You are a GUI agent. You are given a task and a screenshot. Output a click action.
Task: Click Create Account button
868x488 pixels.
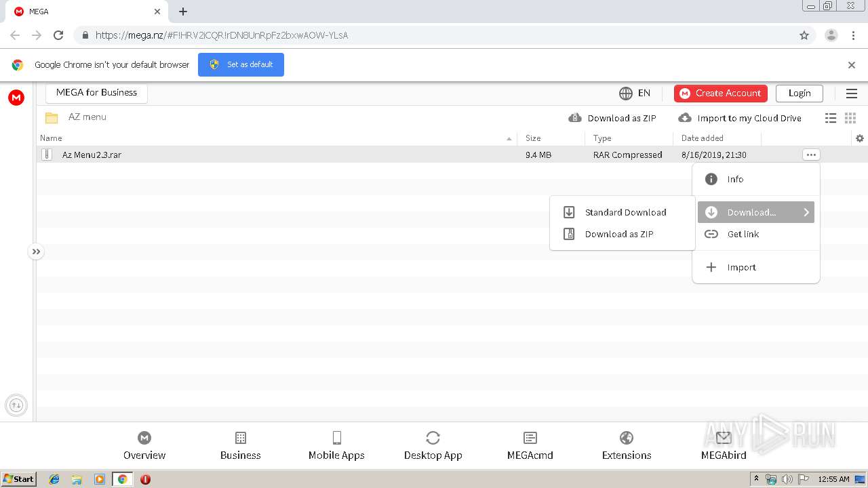[x=721, y=93]
